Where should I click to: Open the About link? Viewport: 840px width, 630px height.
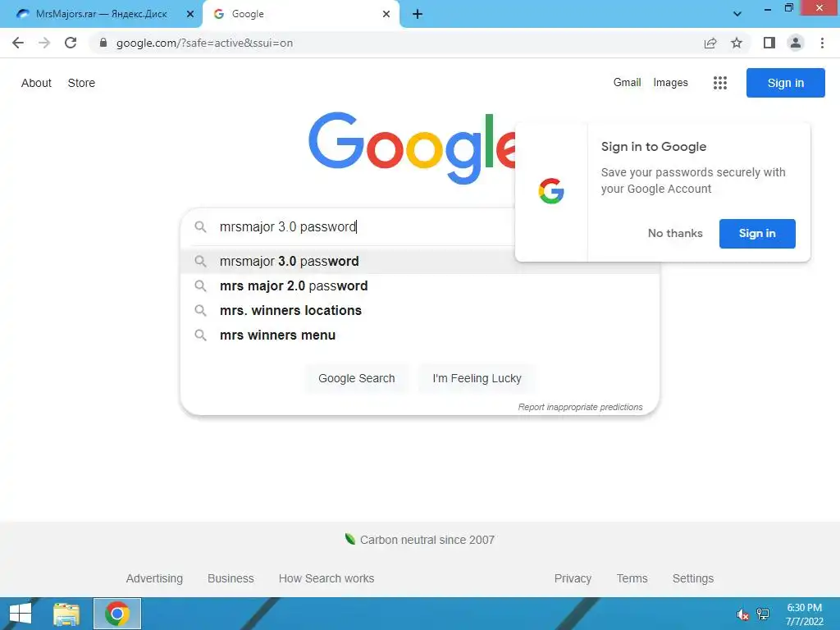(x=36, y=83)
